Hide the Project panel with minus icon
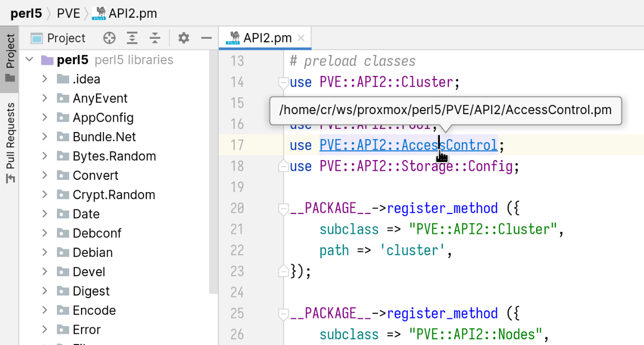Screen dimensions: 644x345 click(x=206, y=38)
